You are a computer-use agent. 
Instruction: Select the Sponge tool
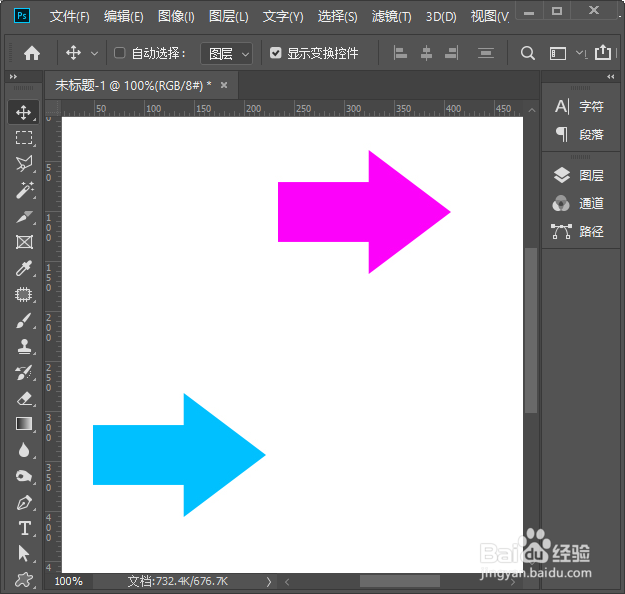coord(24,476)
